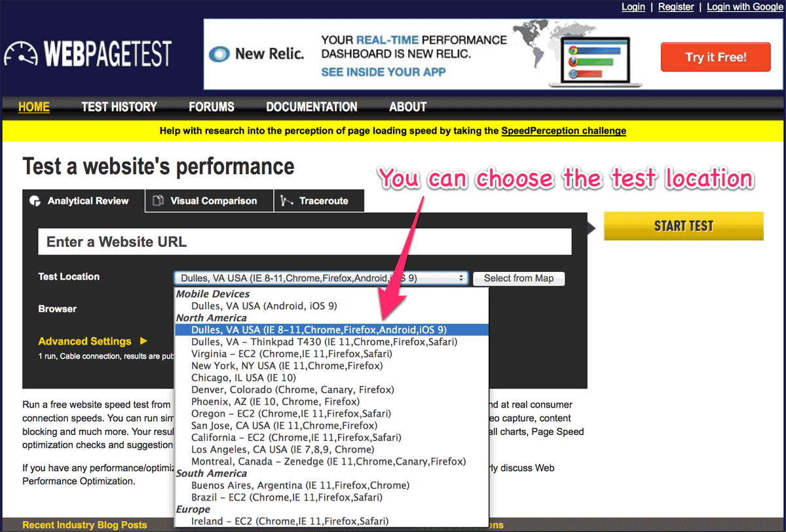Select Dulles, VA - Thinkpad T430 option
786x532 pixels.
[331, 342]
